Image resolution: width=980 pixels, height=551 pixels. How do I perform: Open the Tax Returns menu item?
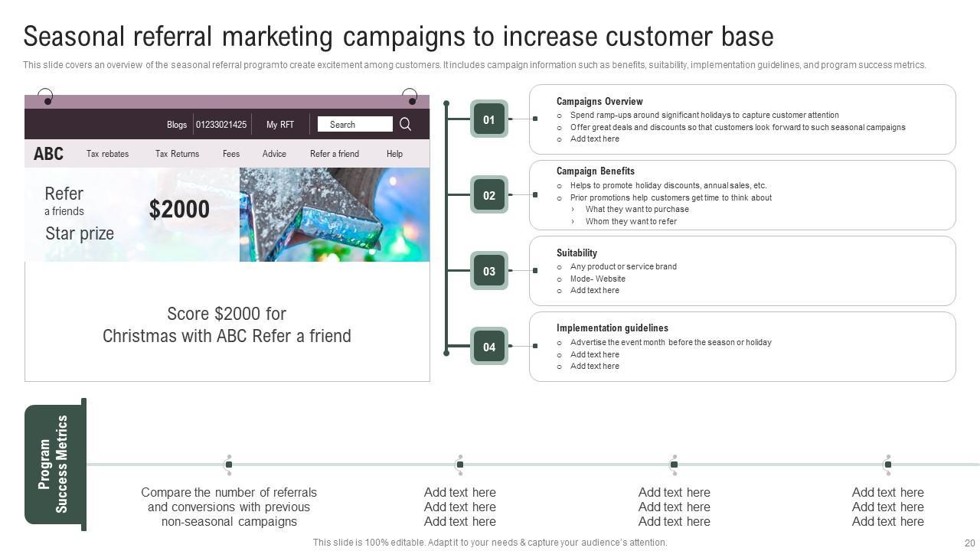[x=177, y=154]
